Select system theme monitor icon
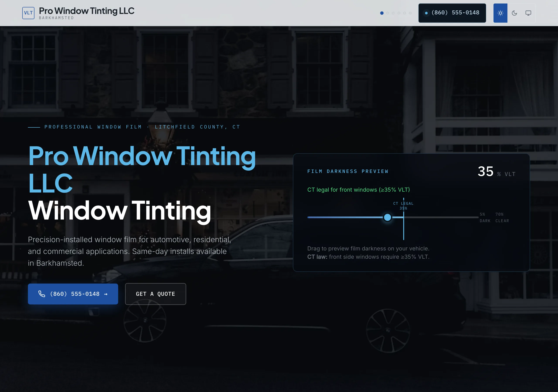This screenshot has height=392, width=558. point(528,13)
